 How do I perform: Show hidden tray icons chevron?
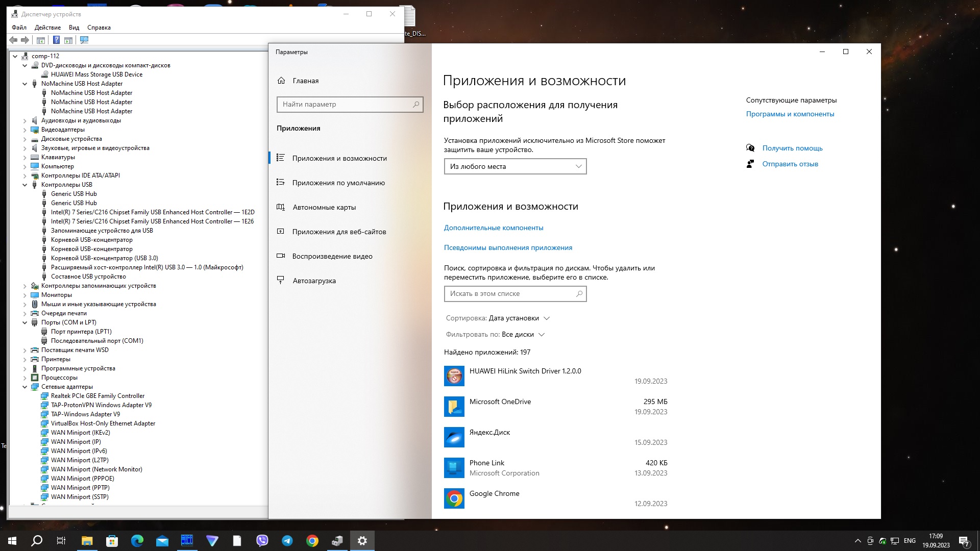[x=857, y=541]
